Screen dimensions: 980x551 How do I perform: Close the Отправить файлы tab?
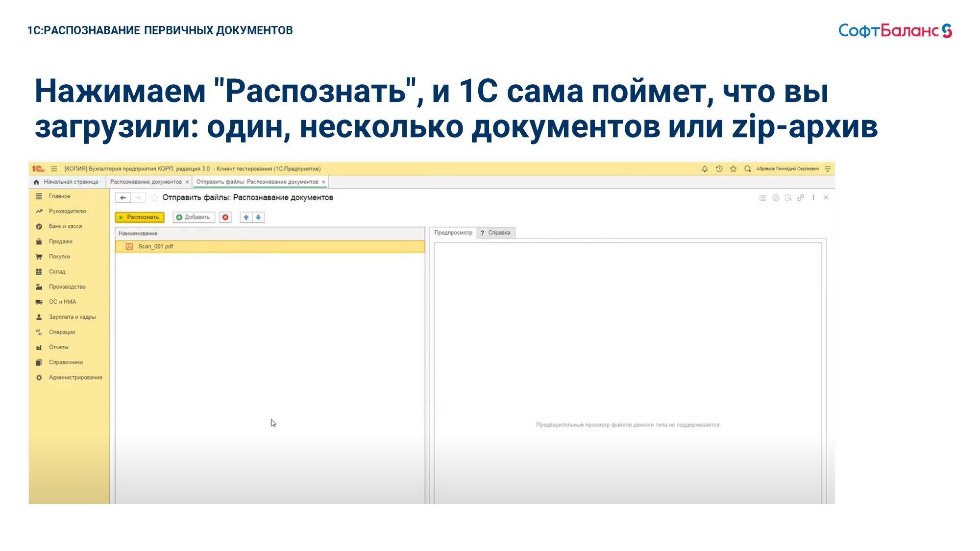pos(323,182)
